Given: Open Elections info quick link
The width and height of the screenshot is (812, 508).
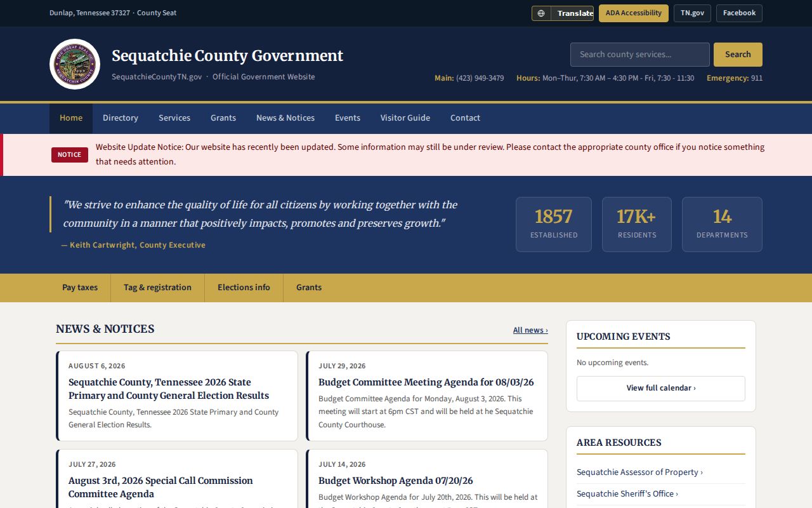Looking at the screenshot, I should [x=244, y=288].
